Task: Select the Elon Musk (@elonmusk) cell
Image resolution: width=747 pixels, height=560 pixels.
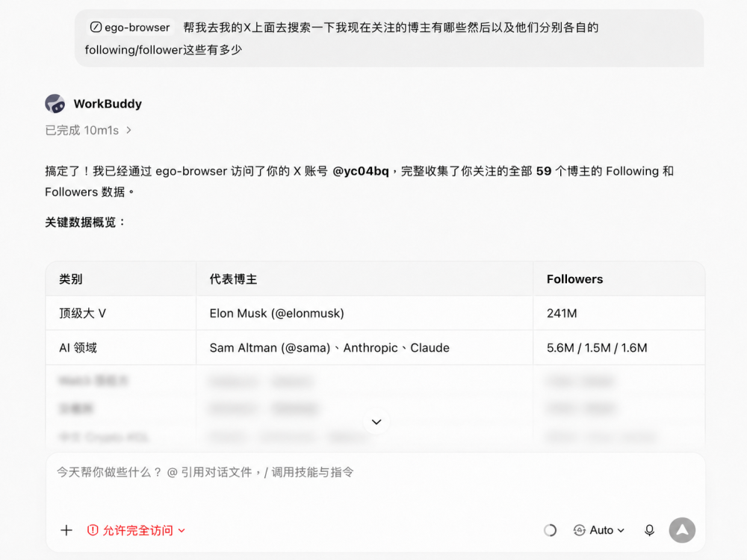Action: point(365,314)
